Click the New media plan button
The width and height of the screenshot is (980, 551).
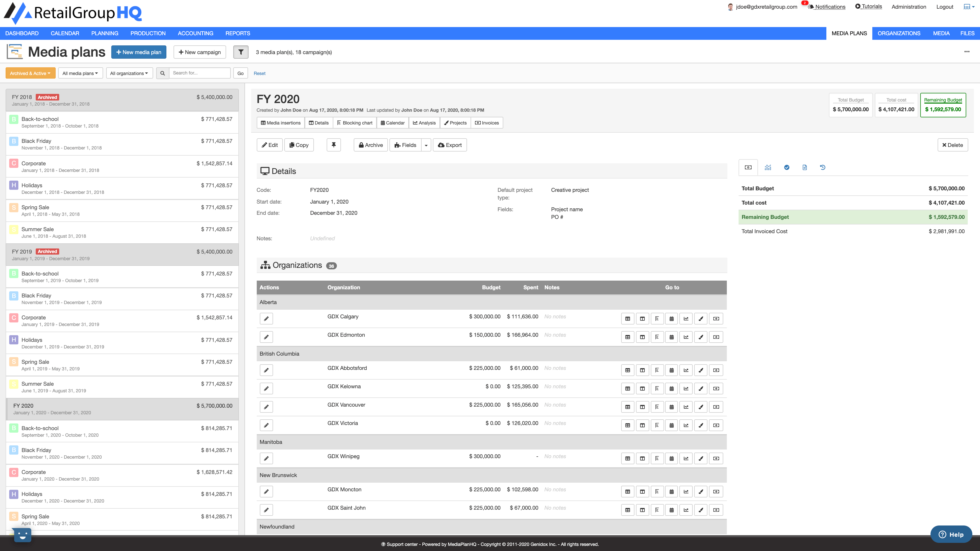coord(139,52)
